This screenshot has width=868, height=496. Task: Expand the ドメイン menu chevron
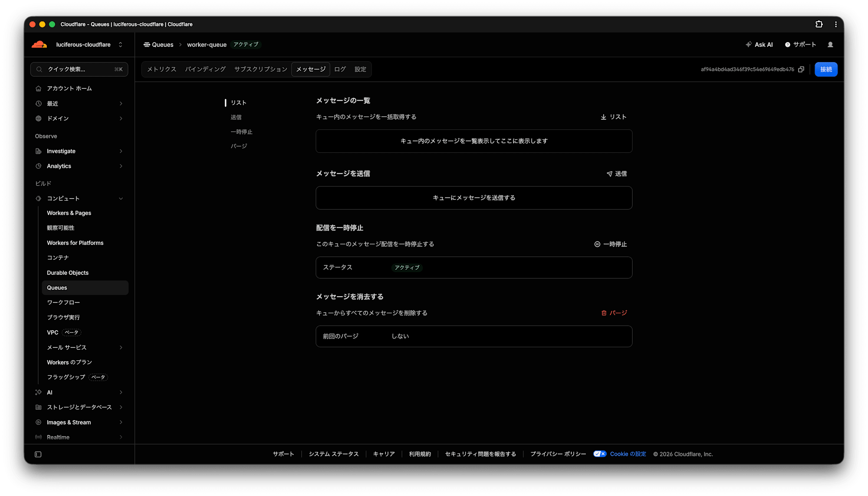click(121, 118)
